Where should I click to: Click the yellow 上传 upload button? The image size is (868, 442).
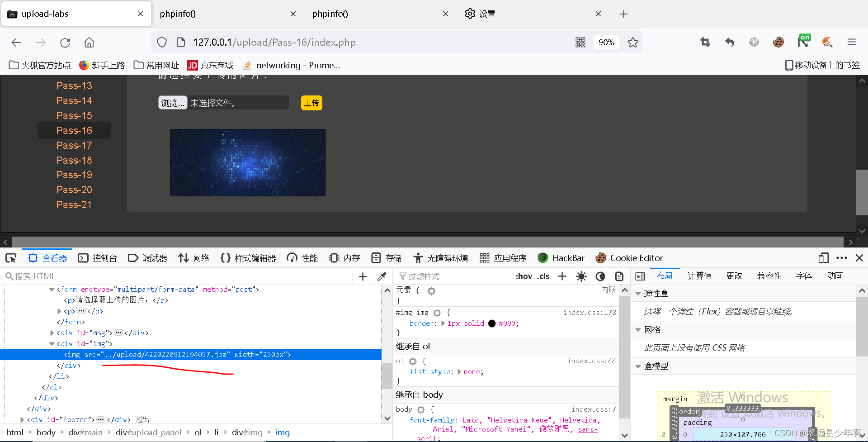pyautogui.click(x=311, y=103)
